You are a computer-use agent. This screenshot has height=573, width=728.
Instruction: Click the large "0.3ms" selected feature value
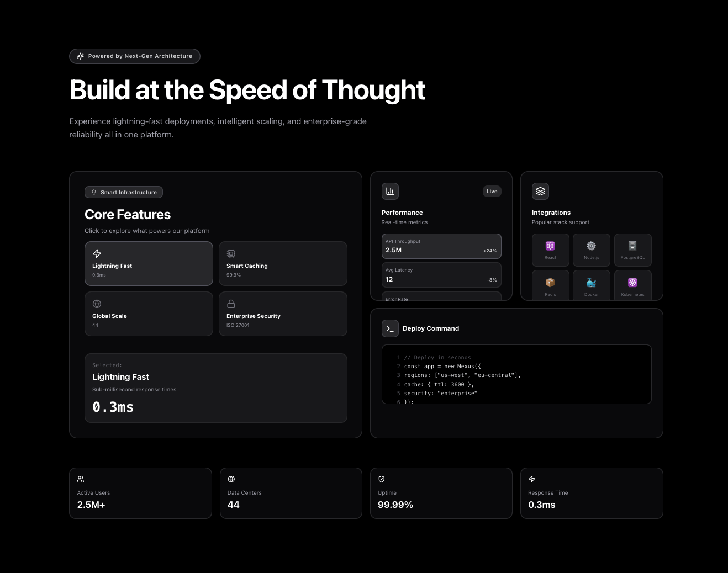113,407
